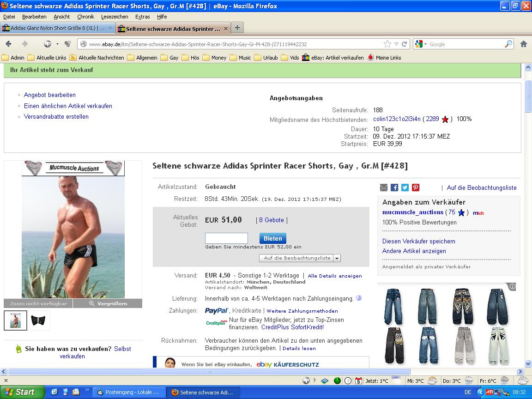The height and width of the screenshot is (399, 532).
Task: Click the email share envelope icon
Action: point(384,187)
